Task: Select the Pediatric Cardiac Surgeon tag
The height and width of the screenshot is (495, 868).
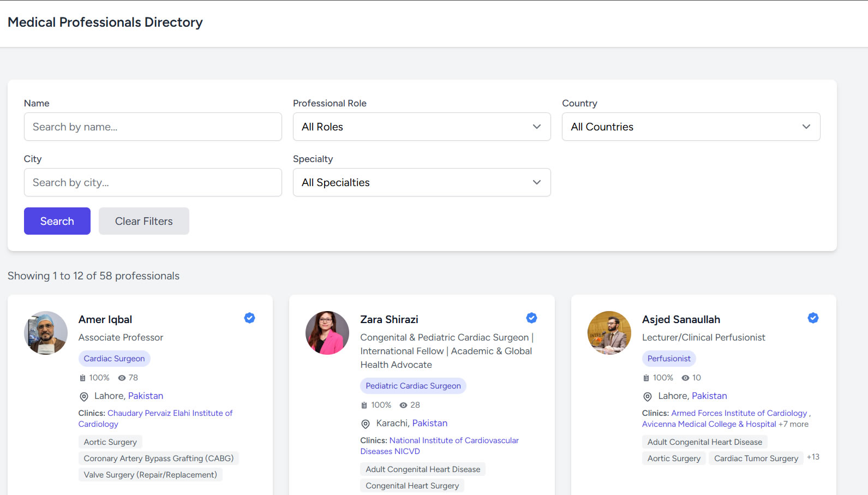Action: (413, 386)
